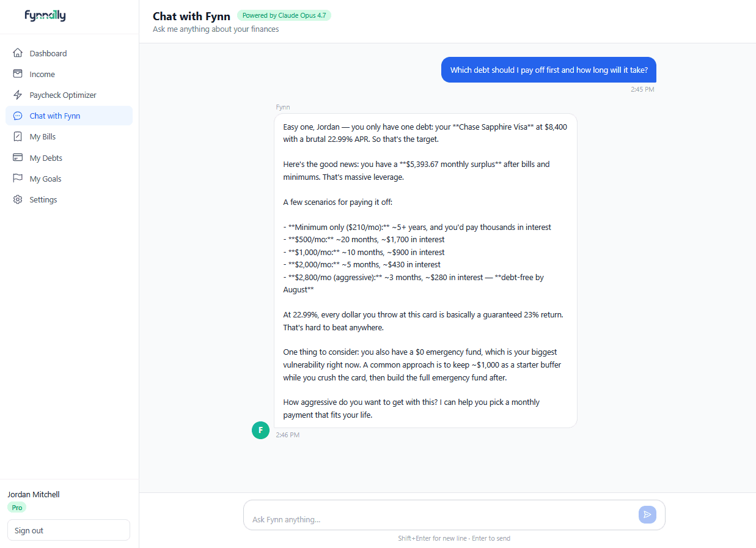Click the Chat with Fynn speech bubble icon
The image size is (756, 548).
18,116
